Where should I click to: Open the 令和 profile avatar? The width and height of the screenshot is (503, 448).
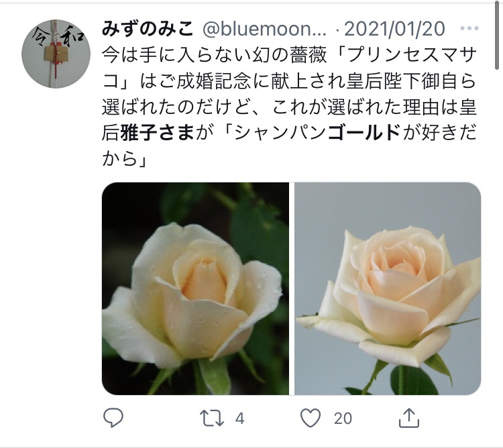(56, 54)
